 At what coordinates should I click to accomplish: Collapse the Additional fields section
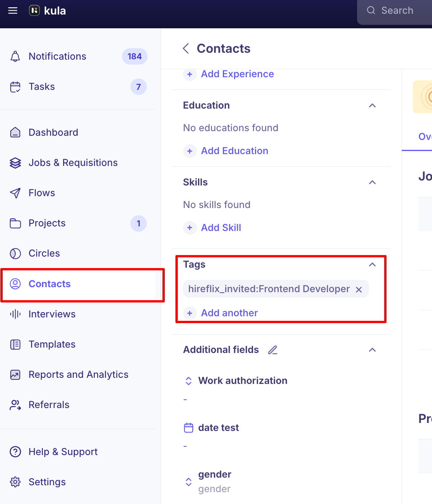coord(372,350)
